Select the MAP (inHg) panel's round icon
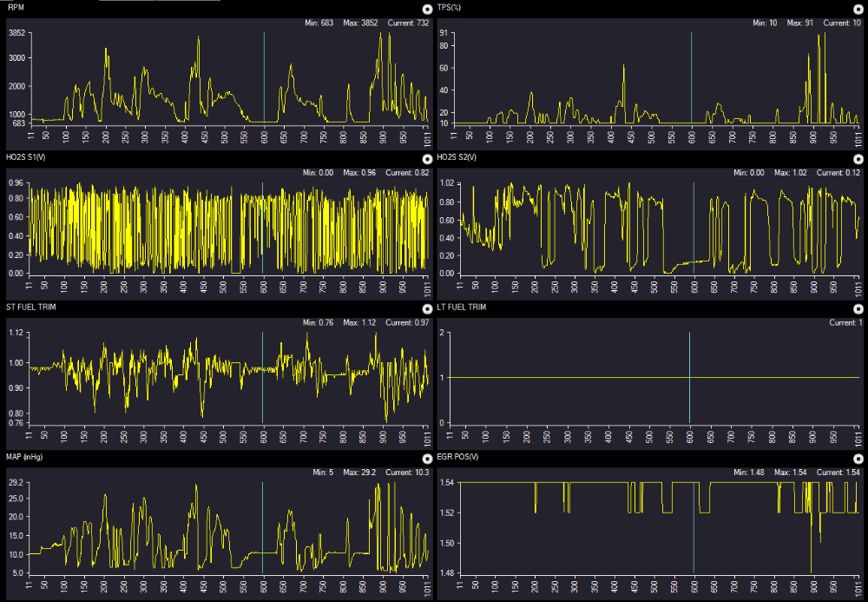 (x=426, y=459)
